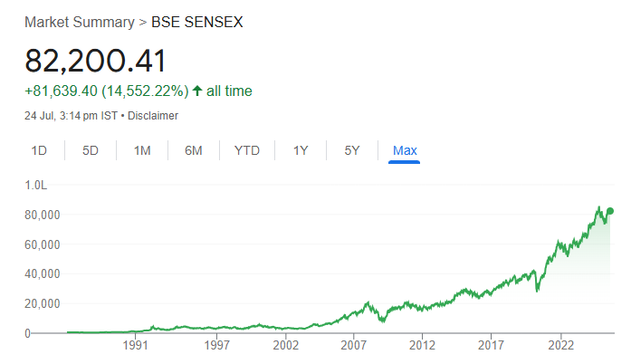Click the green up arrow icon
This screenshot has height=364, width=631.
pyautogui.click(x=197, y=91)
